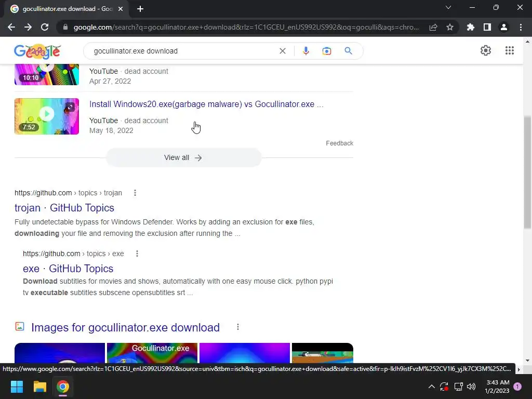The image size is (532, 399).
Task: Click the Feedback link
Action: pyautogui.click(x=339, y=143)
